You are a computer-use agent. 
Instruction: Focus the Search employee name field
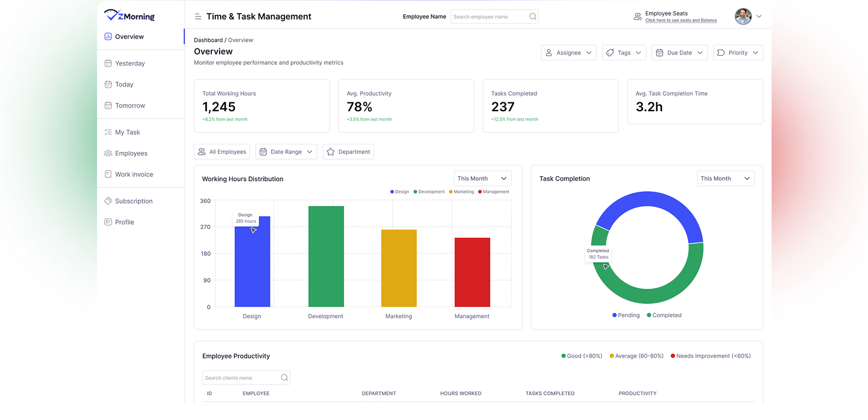495,17
